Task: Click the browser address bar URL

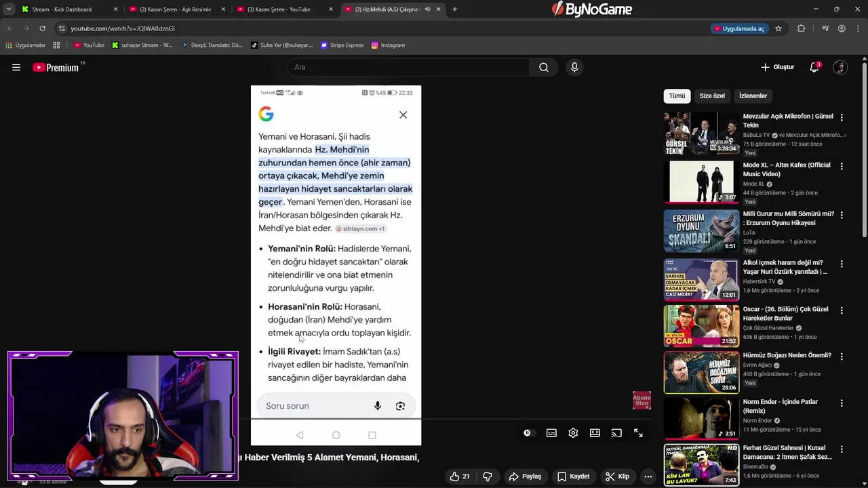Action: click(123, 28)
